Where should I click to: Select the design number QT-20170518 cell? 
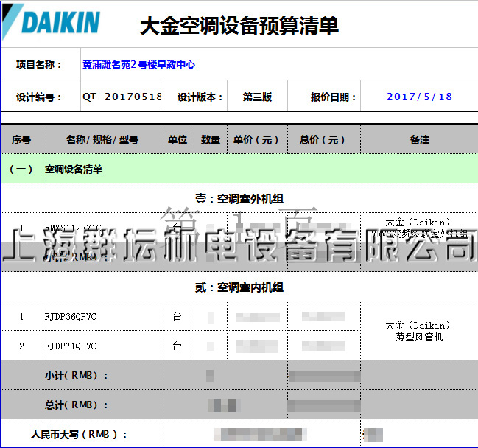(121, 97)
